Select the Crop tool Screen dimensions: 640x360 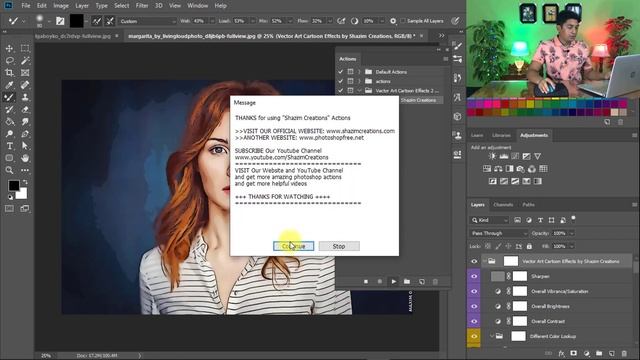tap(9, 73)
